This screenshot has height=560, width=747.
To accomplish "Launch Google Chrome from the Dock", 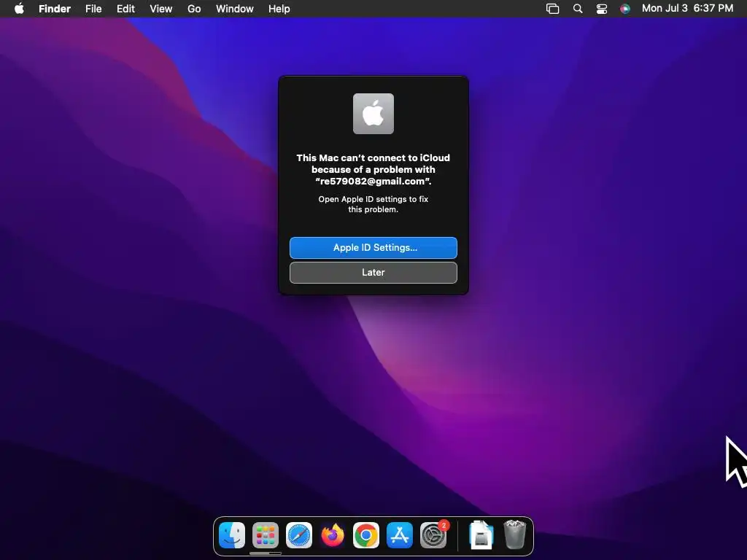I will point(366,535).
